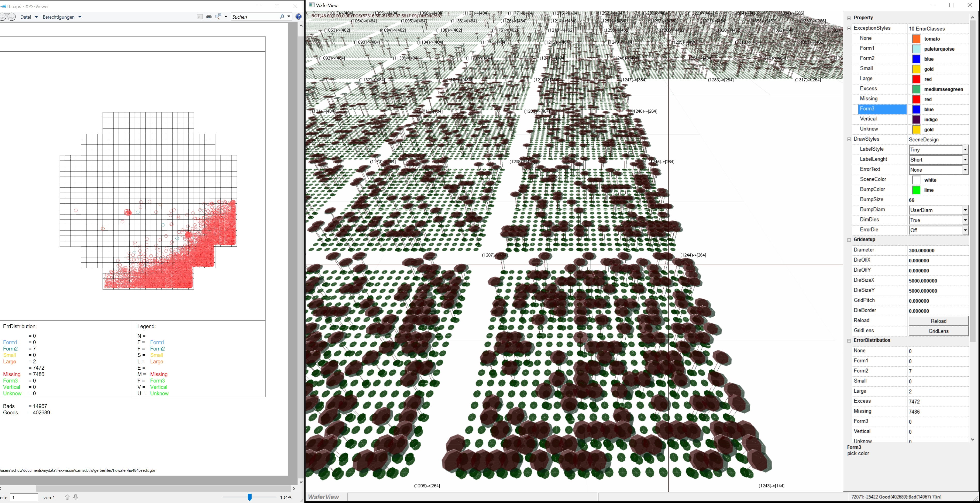The image size is (980, 503).
Task: Pick the Excess mediumseagreen color swatch
Action: [916, 89]
